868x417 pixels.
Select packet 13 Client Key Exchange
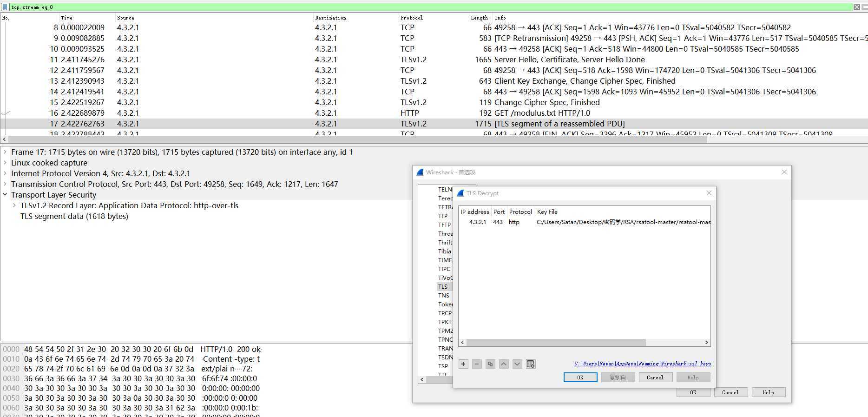[x=434, y=81]
